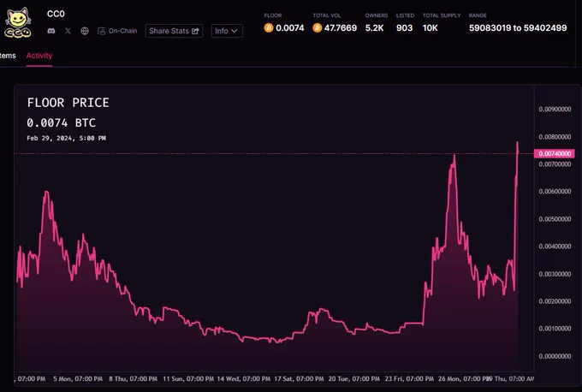Click the Bitcoin icon next to 47.7669 volume
The width and height of the screenshot is (582, 392).
(317, 28)
